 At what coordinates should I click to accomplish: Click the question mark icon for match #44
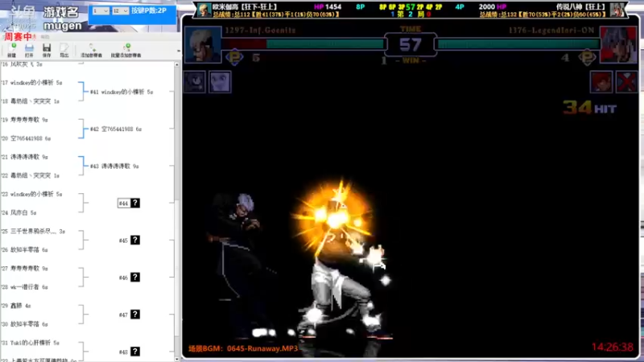[x=135, y=203]
